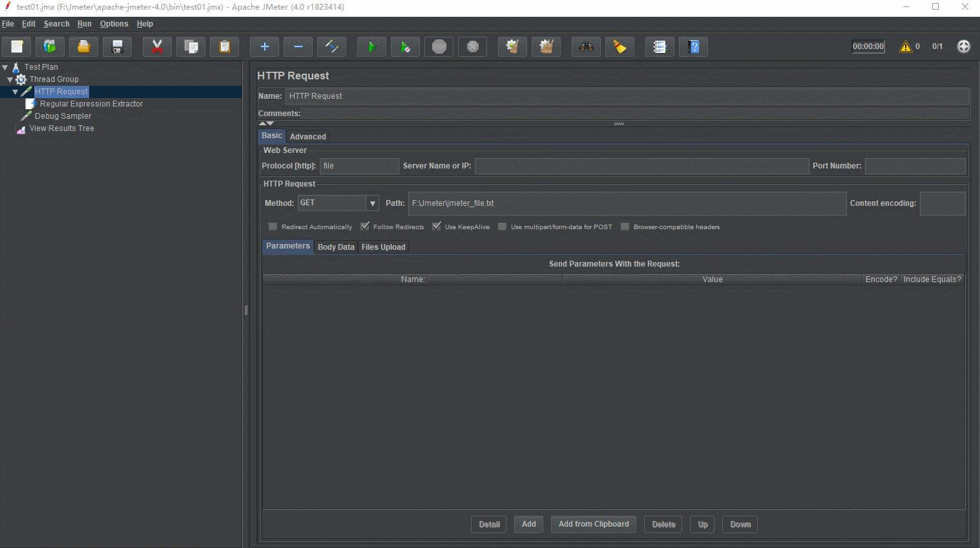Click the Add parameter button
Viewport: 980px width, 548px height.
[x=529, y=524]
